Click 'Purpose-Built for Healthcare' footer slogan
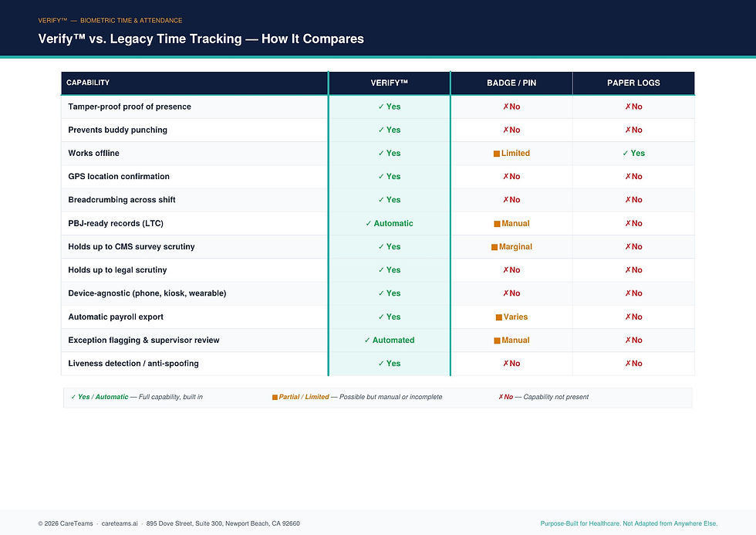This screenshot has height=535, width=756. click(x=629, y=523)
